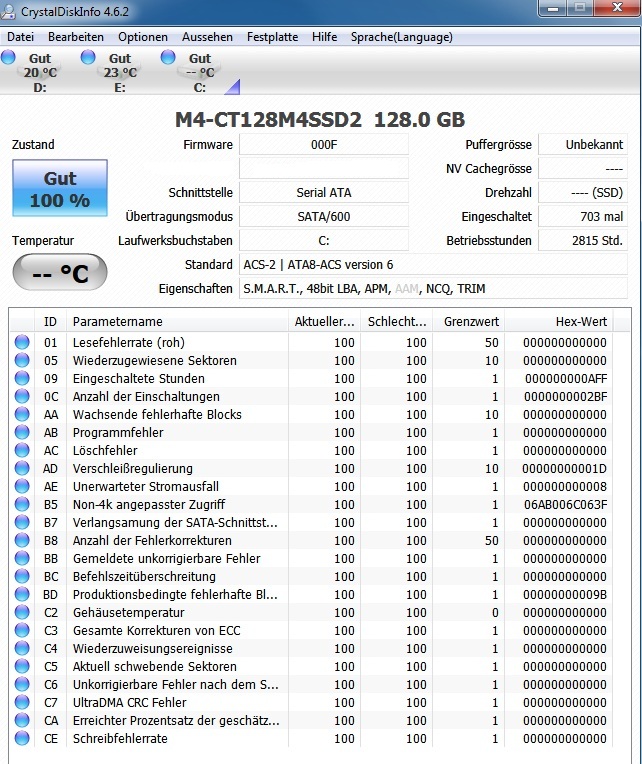The height and width of the screenshot is (764, 642).
Task: Click the Betriebsstunden value 2815 Std.
Action: click(583, 240)
